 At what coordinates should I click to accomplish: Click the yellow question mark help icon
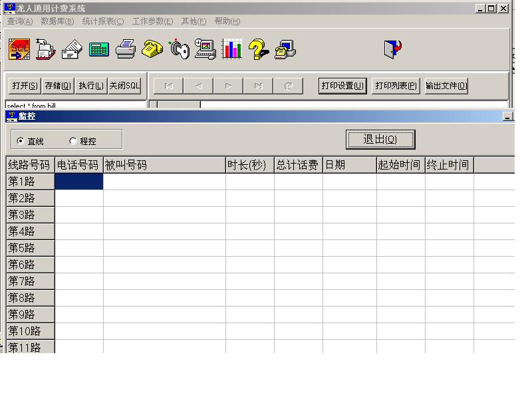click(x=259, y=49)
